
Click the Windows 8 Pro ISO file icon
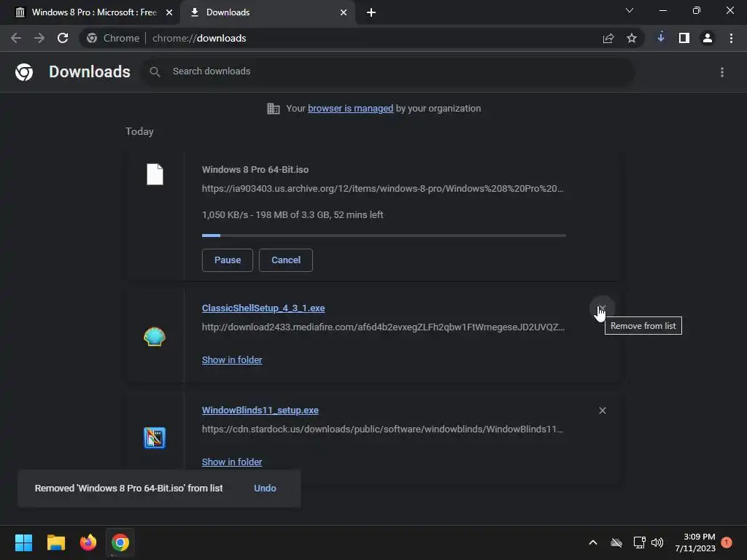155,174
